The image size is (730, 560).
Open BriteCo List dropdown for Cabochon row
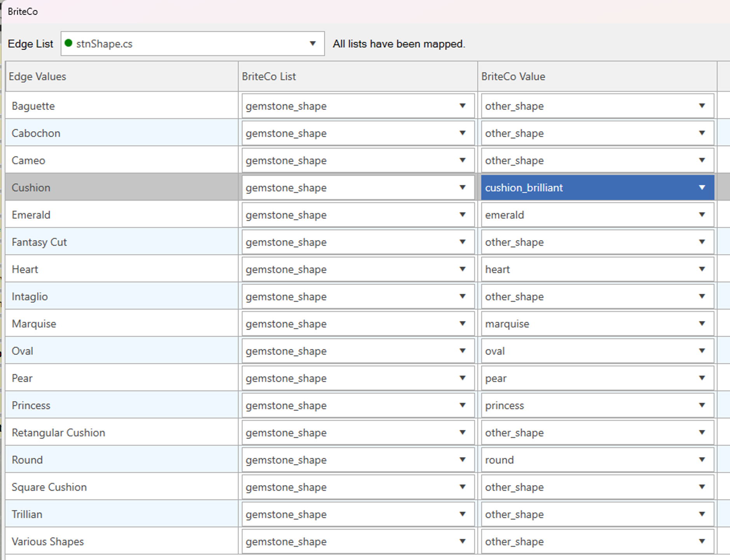(x=462, y=133)
